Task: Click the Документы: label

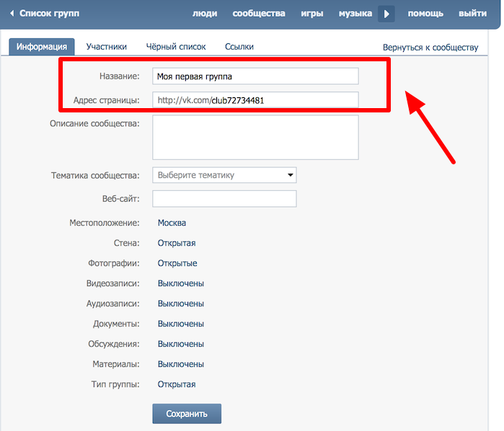Action: tap(116, 324)
